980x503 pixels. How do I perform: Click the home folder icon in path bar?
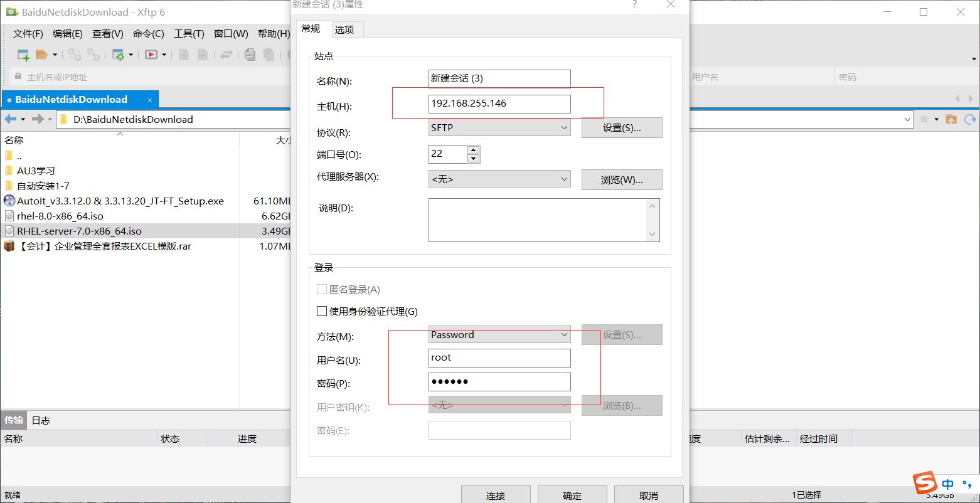952,119
